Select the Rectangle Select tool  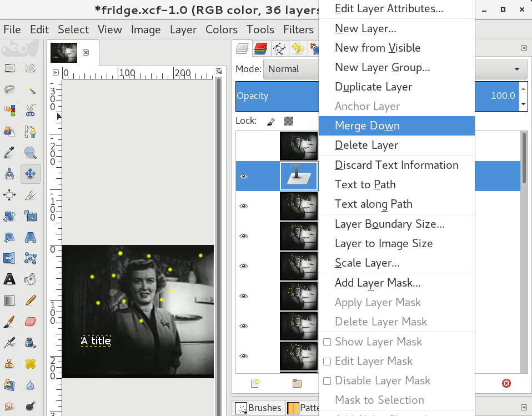point(9,68)
